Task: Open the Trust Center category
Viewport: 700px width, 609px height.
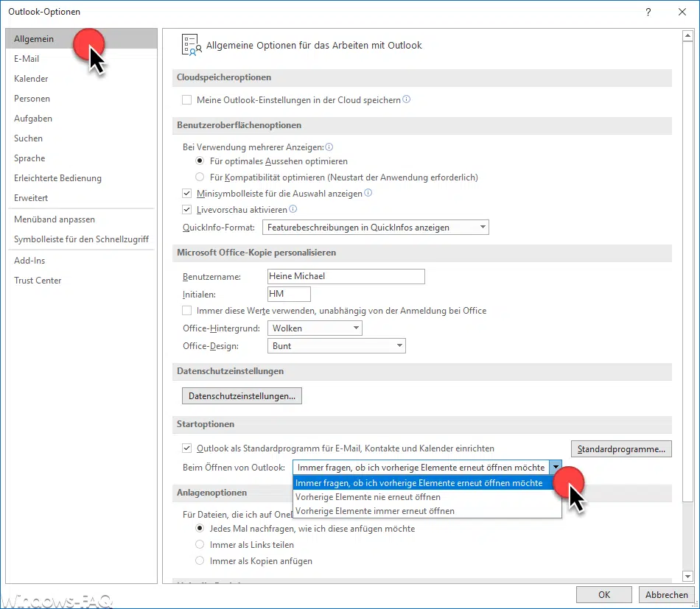Action: (x=81, y=280)
